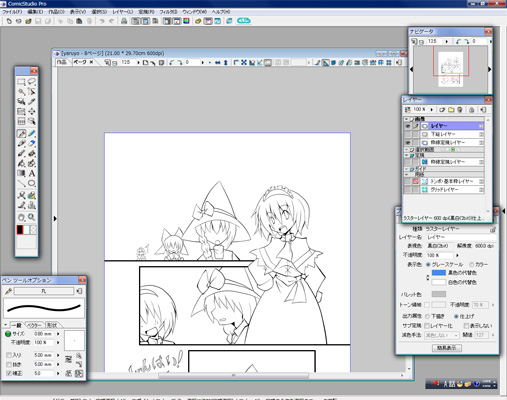Open properties opacity arrow beside 100 %
Viewport: 507px width, 400px height.
coord(457,255)
